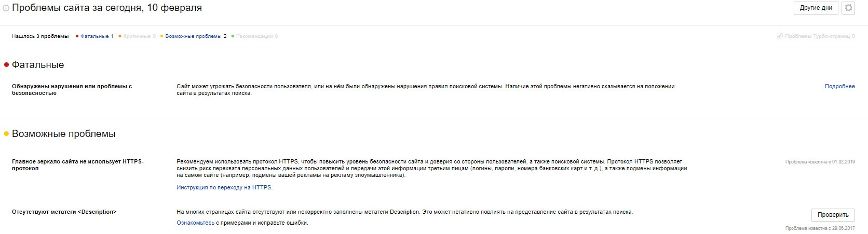The height and width of the screenshot is (234, 868).
Task: Filter by Фатальные 1 in summary bar
Action: tap(97, 36)
